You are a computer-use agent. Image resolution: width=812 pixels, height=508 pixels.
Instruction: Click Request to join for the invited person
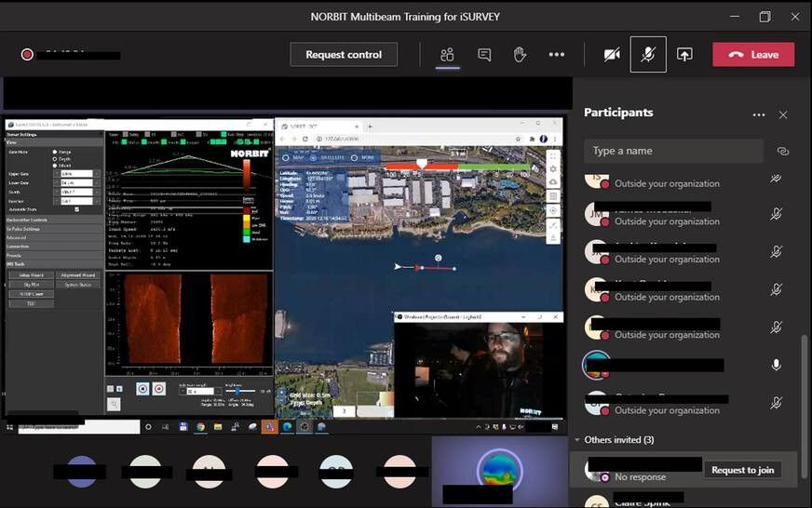742,470
